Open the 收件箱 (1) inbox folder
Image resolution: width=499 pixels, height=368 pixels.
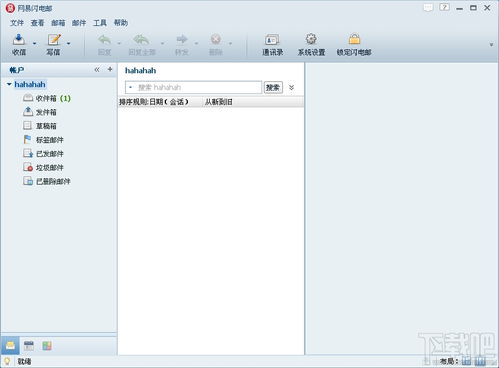coord(47,98)
